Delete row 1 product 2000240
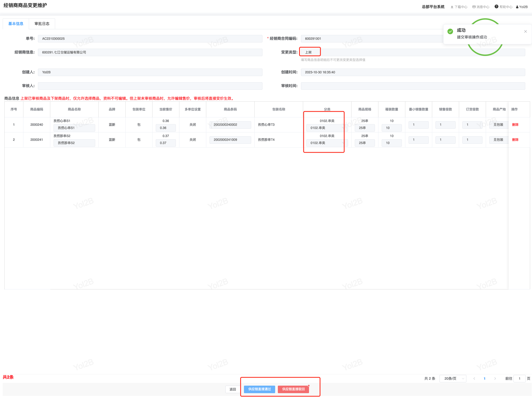This screenshot has width=532, height=398. click(x=515, y=125)
